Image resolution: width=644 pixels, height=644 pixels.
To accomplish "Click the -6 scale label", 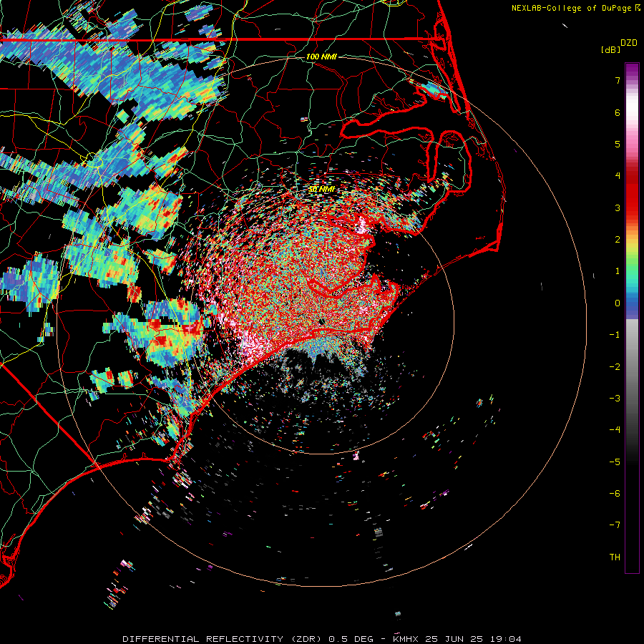I will [615, 494].
